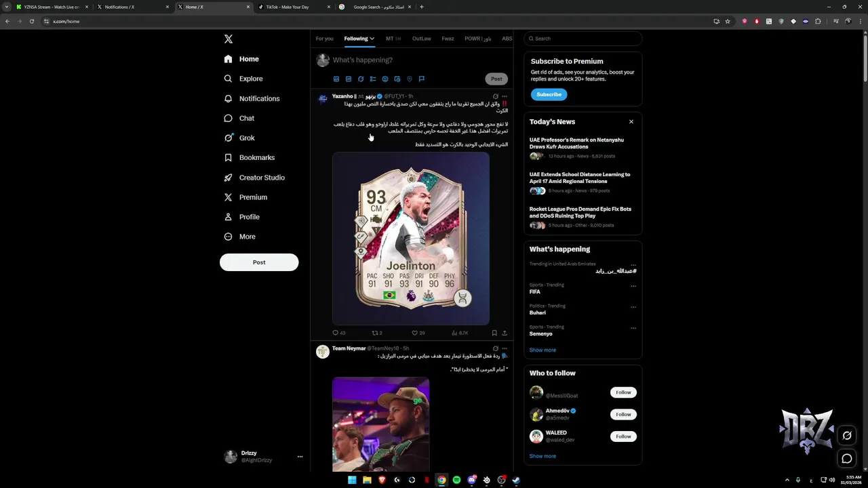This screenshot has width=868, height=488.
Task: Close the Today's News panel
Action: pos(631,122)
